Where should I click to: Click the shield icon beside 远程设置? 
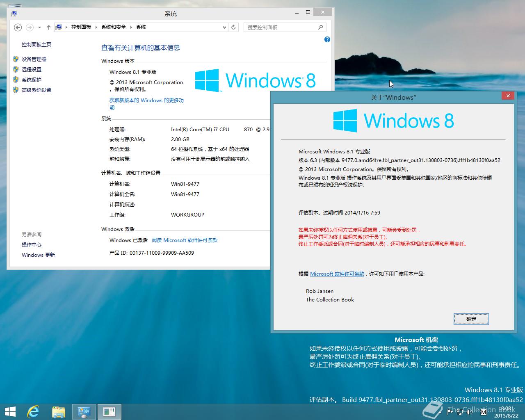coord(16,69)
